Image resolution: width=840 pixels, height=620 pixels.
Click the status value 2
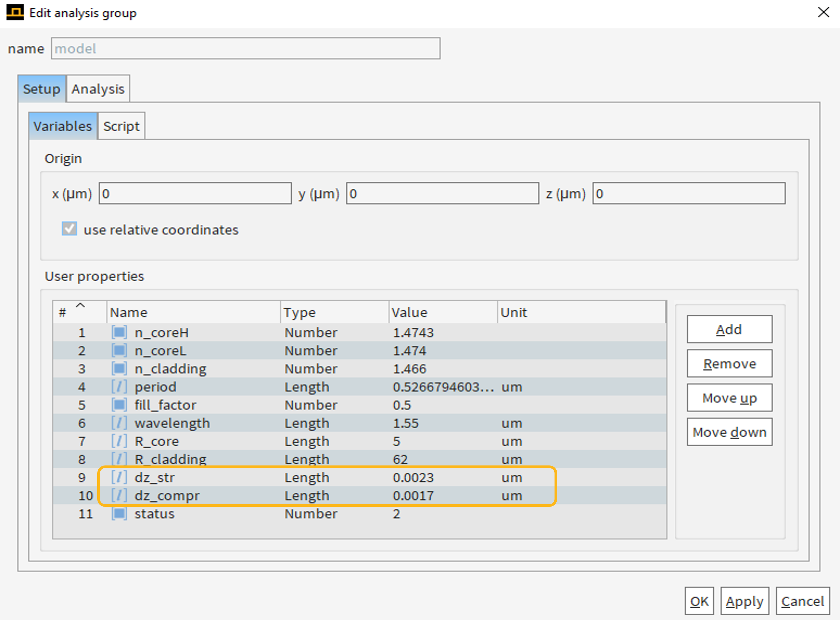pyautogui.click(x=396, y=514)
